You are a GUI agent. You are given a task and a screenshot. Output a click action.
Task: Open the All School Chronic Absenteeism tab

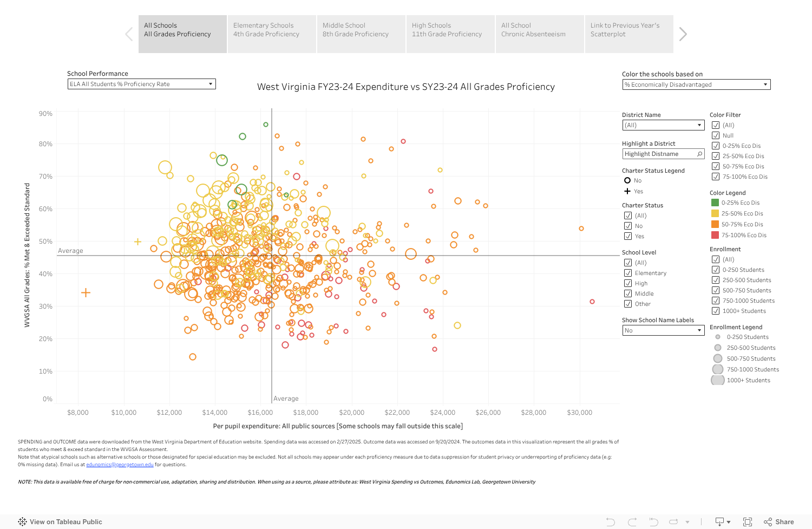pos(539,34)
